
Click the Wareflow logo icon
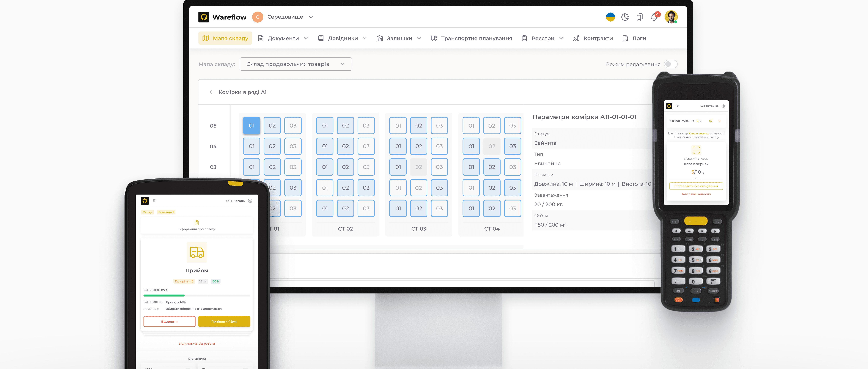[204, 17]
